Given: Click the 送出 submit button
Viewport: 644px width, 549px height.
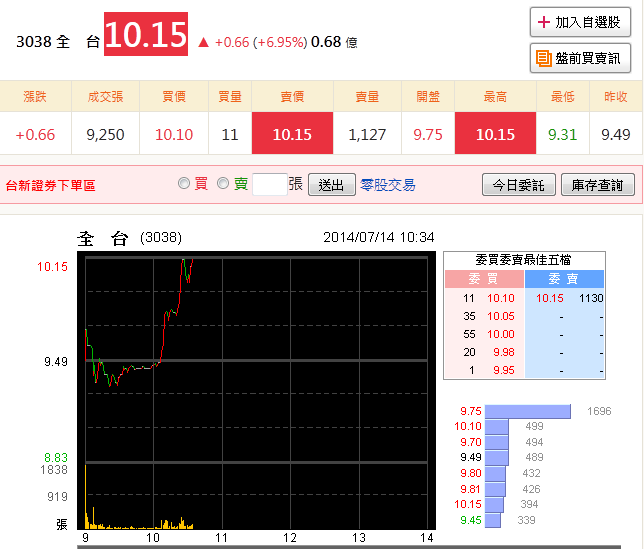Looking at the screenshot, I should coord(331,185).
